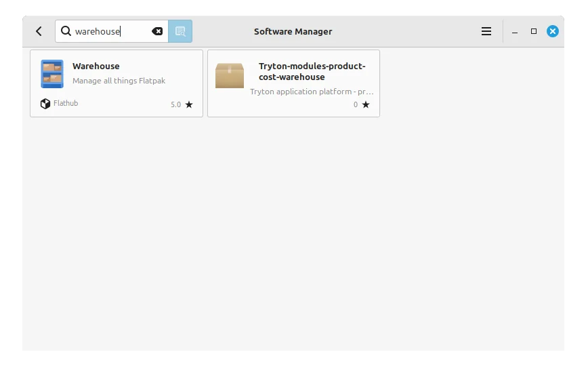The height and width of the screenshot is (371, 588).
Task: Click the 5.0 rating on Warehouse
Action: click(175, 104)
